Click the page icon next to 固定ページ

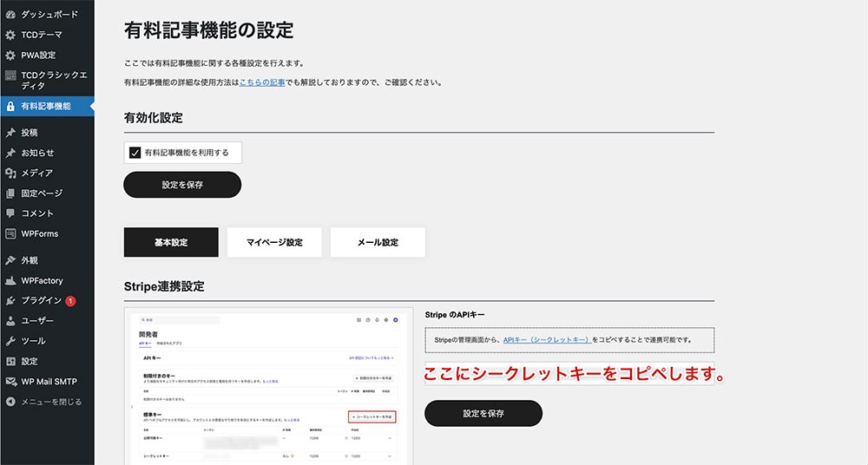10,193
